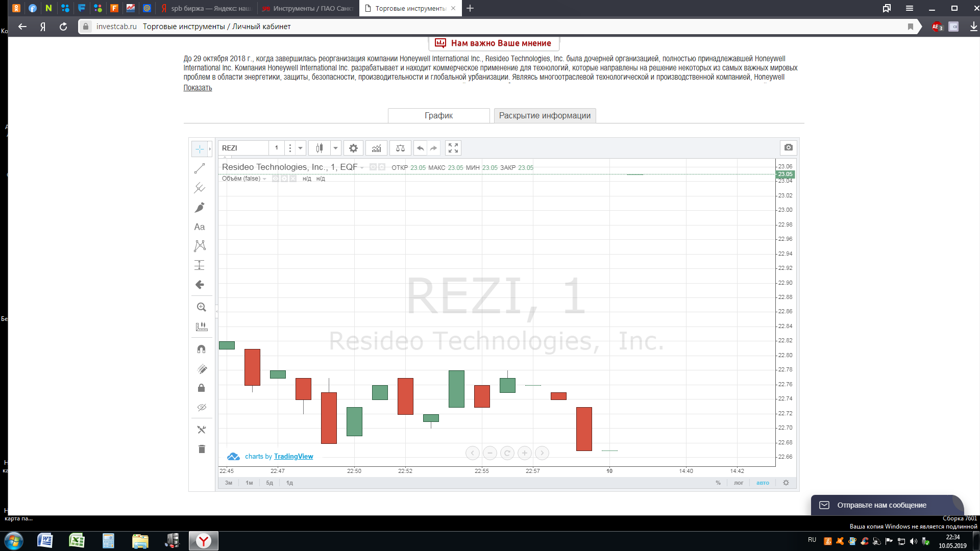This screenshot has height=551, width=980.
Task: Select the crosshair cursor tool
Action: [200, 148]
